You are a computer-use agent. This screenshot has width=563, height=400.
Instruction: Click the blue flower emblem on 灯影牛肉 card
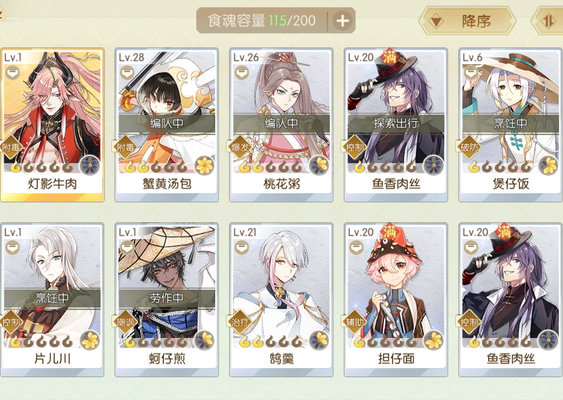90,166
